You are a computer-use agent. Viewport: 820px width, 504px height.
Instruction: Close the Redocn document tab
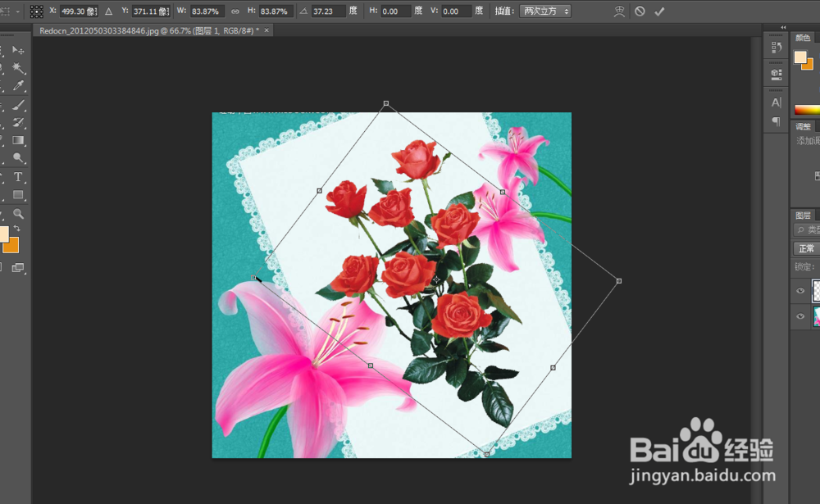[x=266, y=30]
